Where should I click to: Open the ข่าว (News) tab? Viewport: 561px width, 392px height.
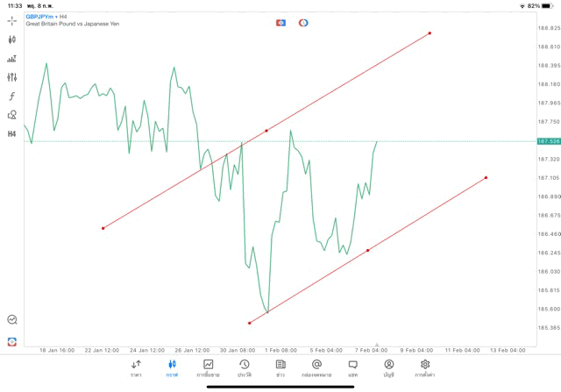coord(280,368)
